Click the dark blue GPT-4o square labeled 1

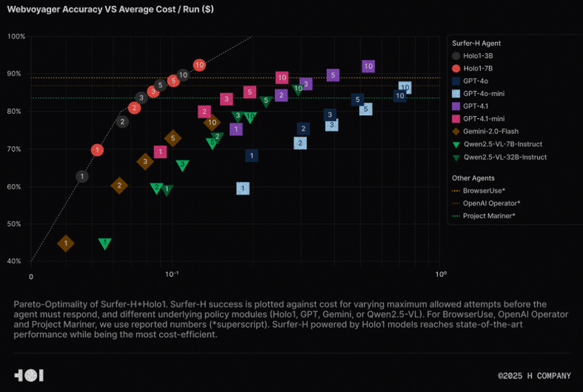point(252,156)
